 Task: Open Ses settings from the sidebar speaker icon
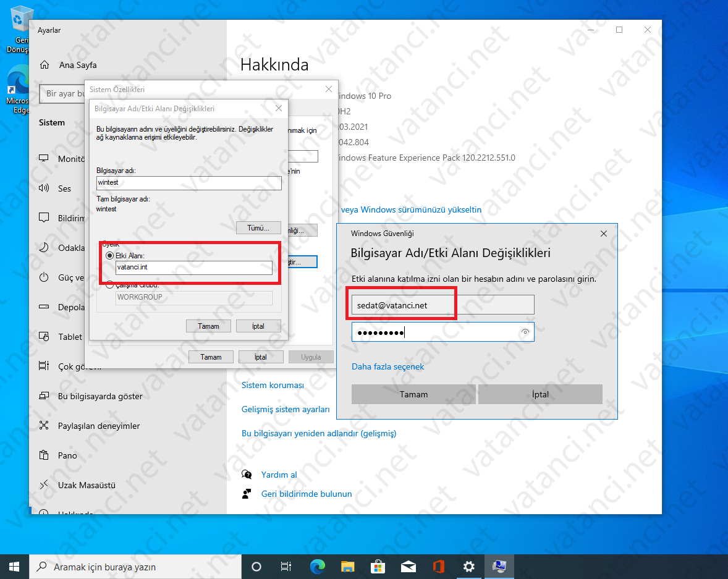pyautogui.click(x=43, y=188)
